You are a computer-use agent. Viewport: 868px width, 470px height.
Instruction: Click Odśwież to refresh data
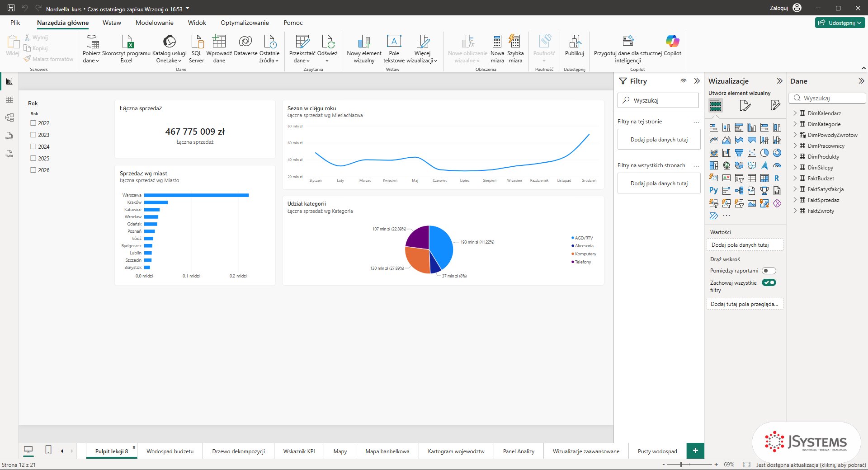click(x=327, y=49)
